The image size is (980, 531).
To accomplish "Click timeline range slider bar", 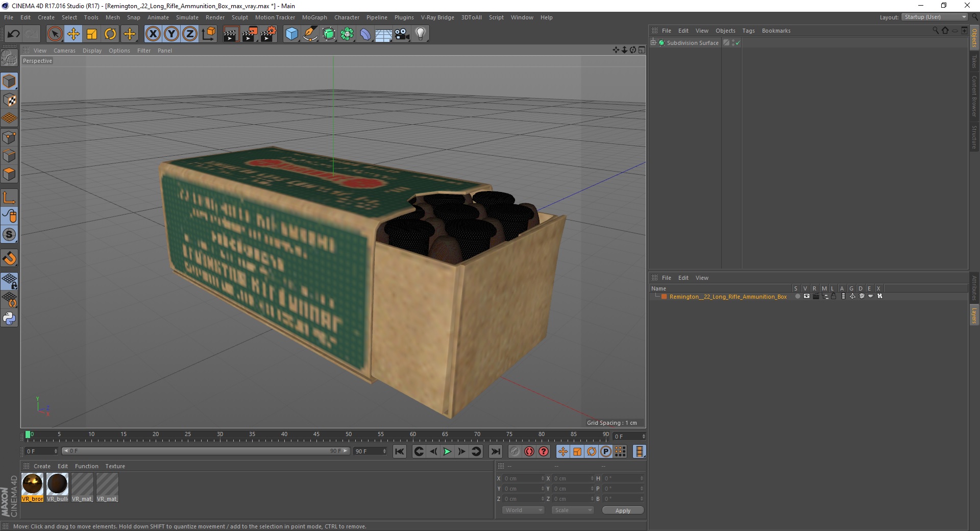I will 205,451.
